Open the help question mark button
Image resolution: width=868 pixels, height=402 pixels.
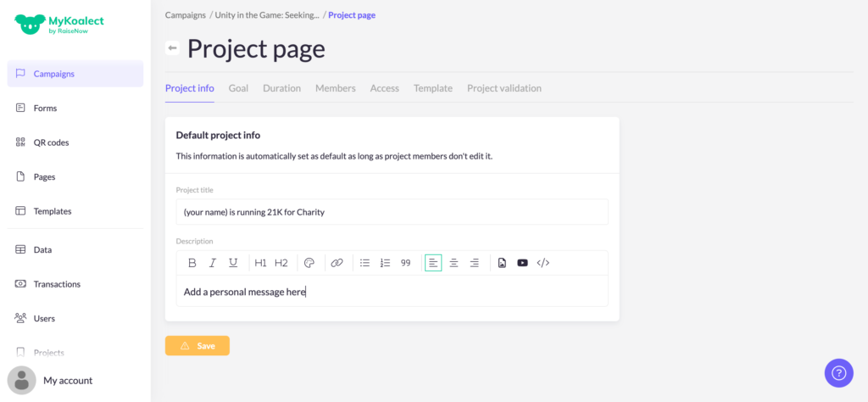pos(838,372)
